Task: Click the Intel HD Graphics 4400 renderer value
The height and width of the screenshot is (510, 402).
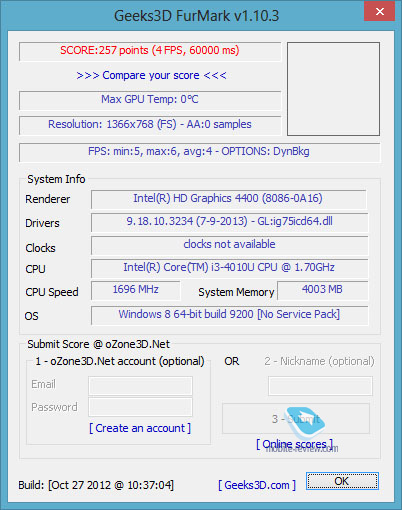Action: [229, 199]
